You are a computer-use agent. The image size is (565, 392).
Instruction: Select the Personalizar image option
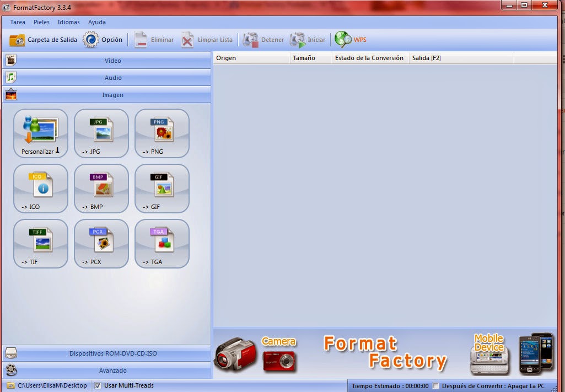41,133
